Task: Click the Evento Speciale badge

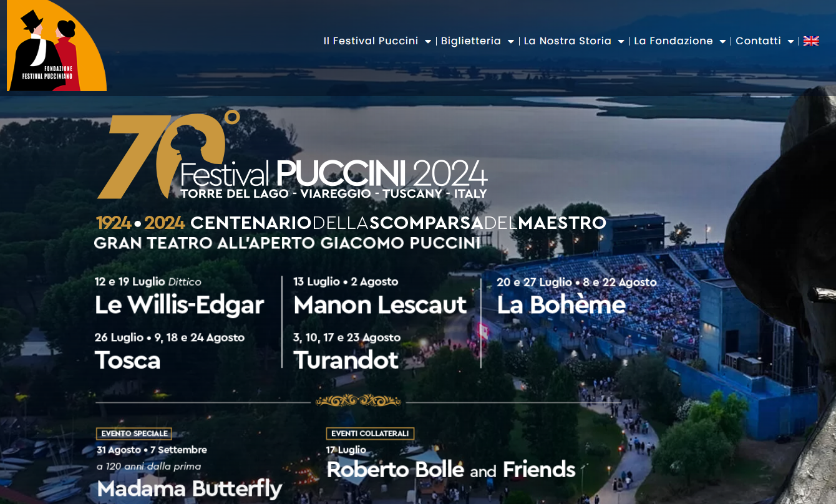Action: pyautogui.click(x=134, y=434)
